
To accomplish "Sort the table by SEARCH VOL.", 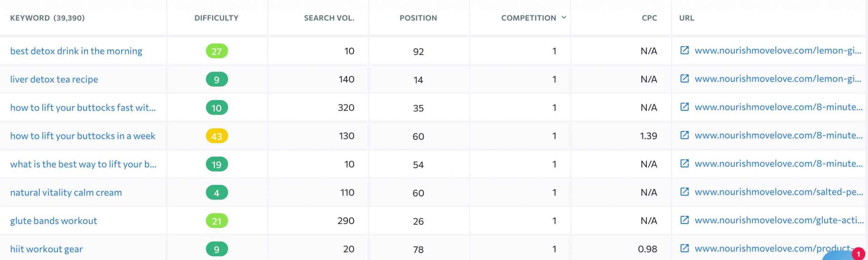I will 330,18.
